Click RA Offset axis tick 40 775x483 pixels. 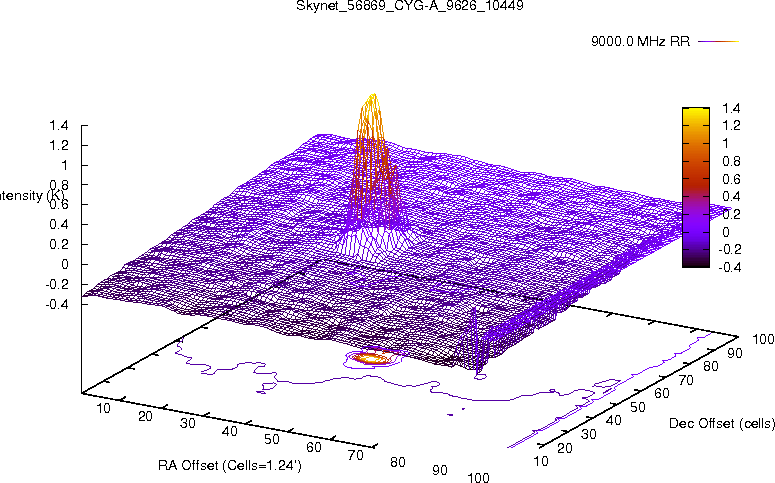pyautogui.click(x=230, y=432)
